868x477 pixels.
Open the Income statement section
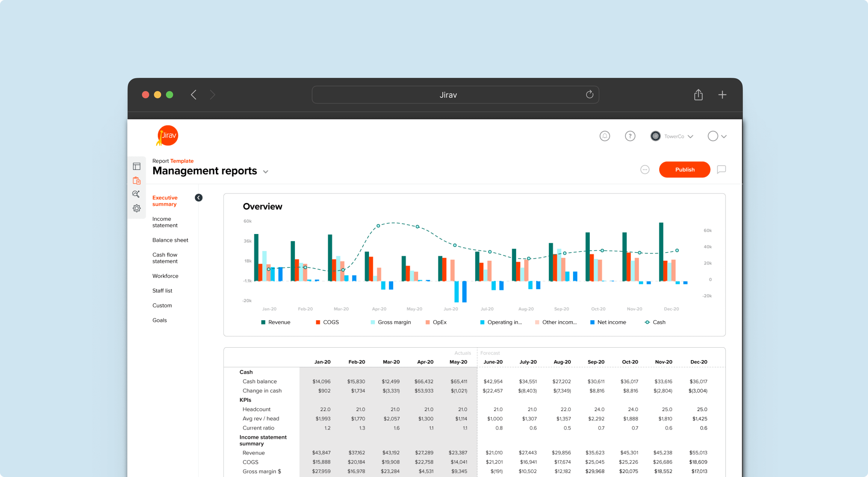165,222
